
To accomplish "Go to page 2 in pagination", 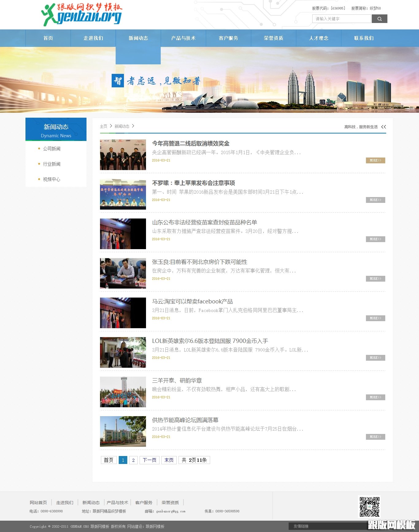I will 133,460.
